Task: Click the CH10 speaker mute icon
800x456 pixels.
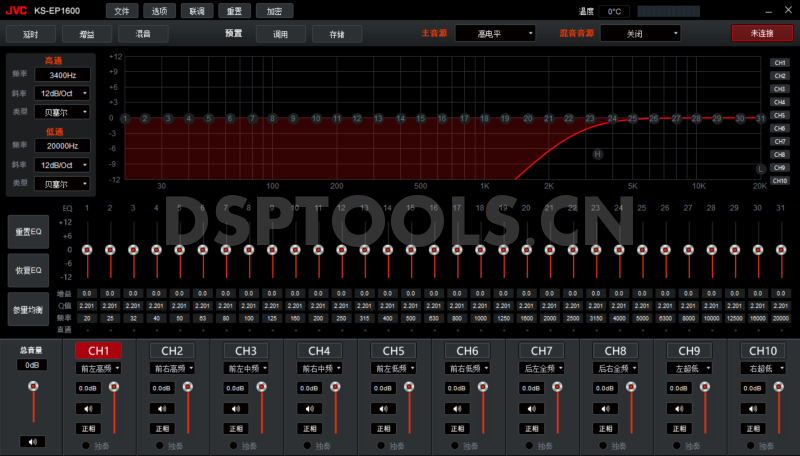Action: (749, 408)
